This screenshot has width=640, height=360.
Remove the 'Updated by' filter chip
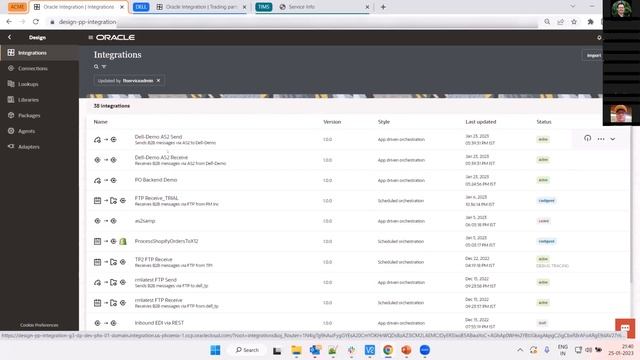coord(158,80)
